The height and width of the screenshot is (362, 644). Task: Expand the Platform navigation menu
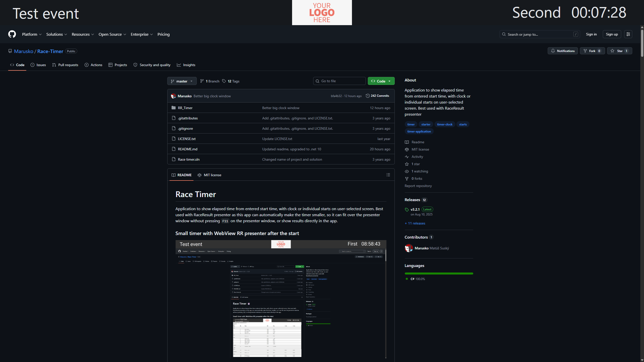[x=32, y=34]
